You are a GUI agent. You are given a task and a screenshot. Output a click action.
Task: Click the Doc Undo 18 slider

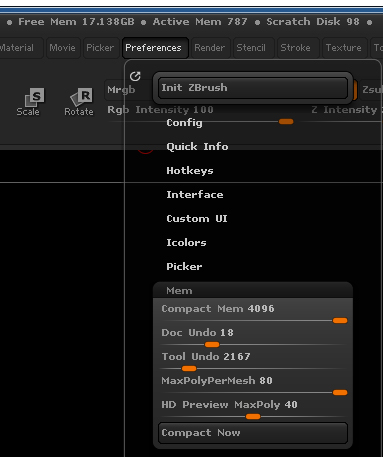(x=253, y=337)
